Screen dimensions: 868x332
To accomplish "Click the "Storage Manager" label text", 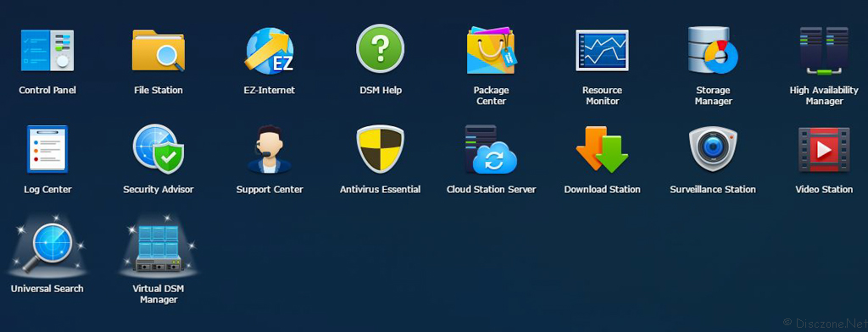I will [x=713, y=96].
